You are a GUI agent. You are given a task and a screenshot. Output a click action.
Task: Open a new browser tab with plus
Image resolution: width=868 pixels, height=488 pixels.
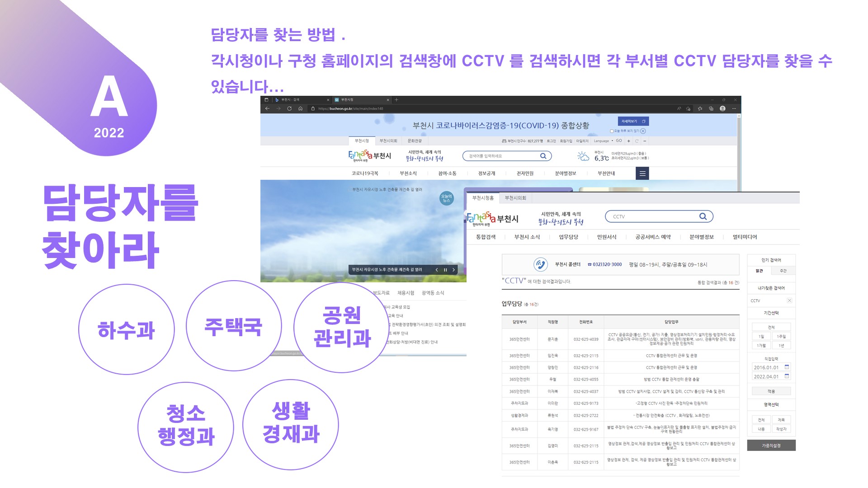[x=396, y=100]
